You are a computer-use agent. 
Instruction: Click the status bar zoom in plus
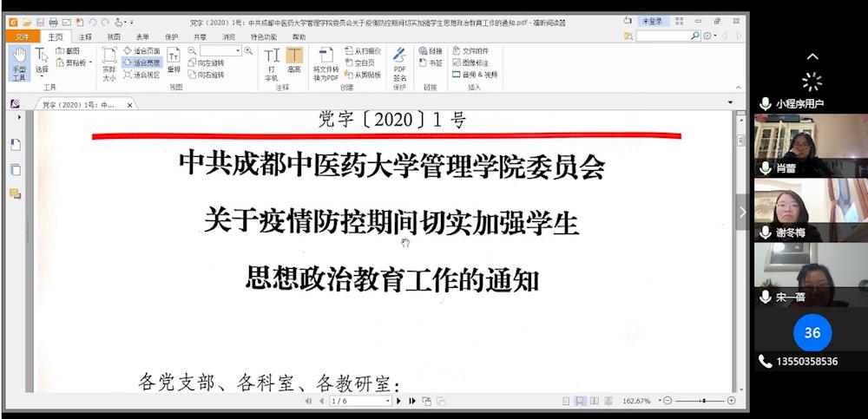[731, 401]
